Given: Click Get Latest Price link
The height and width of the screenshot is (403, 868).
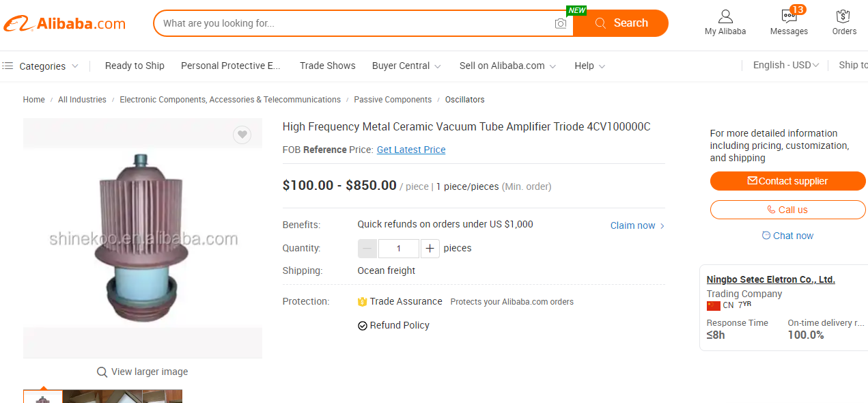Looking at the screenshot, I should [x=411, y=150].
